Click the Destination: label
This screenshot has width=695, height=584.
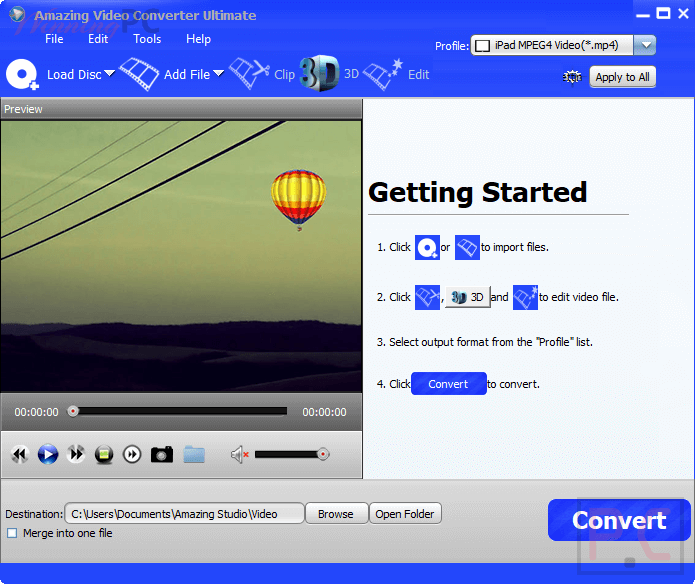pyautogui.click(x=34, y=514)
